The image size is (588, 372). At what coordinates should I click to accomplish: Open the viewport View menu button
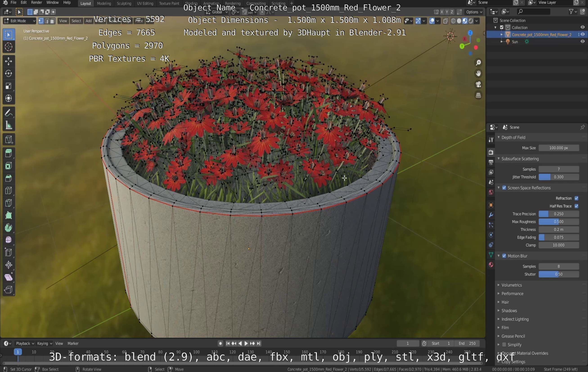tap(63, 21)
